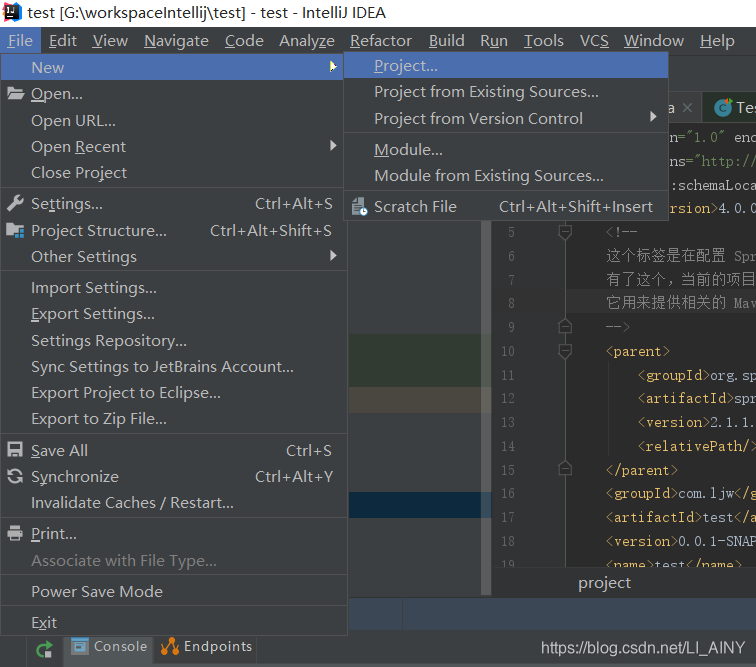This screenshot has width=756, height=667.
Task: Open the VCS menu
Action: 594,41
